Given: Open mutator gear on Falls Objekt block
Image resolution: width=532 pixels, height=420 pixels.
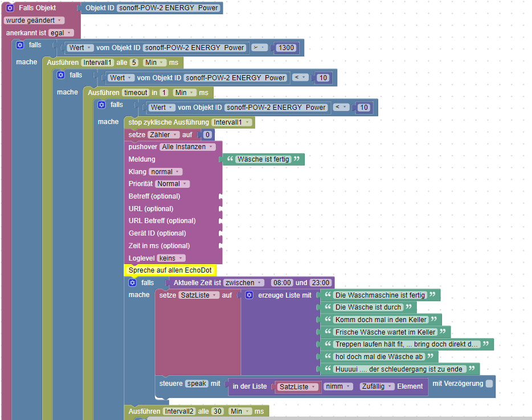Looking at the screenshot, I should [10, 8].
